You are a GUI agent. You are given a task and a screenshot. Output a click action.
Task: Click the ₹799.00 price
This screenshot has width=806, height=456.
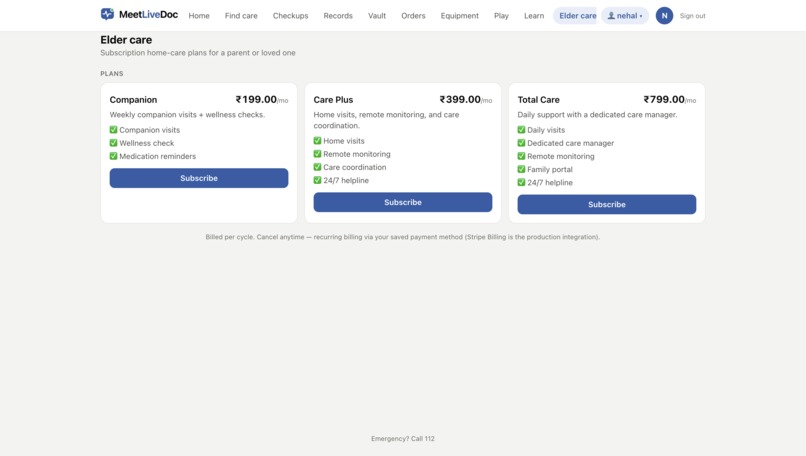664,99
